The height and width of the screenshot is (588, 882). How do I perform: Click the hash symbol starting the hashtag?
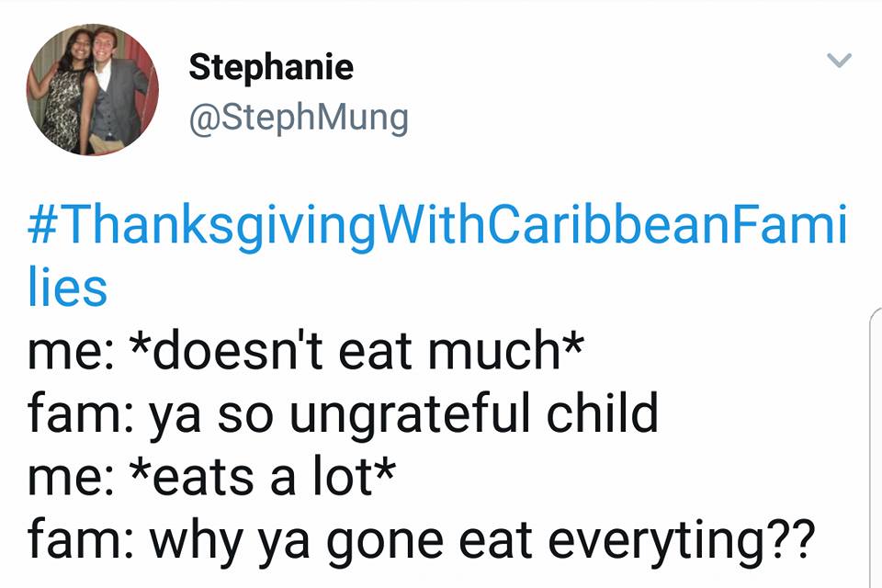coord(41,224)
